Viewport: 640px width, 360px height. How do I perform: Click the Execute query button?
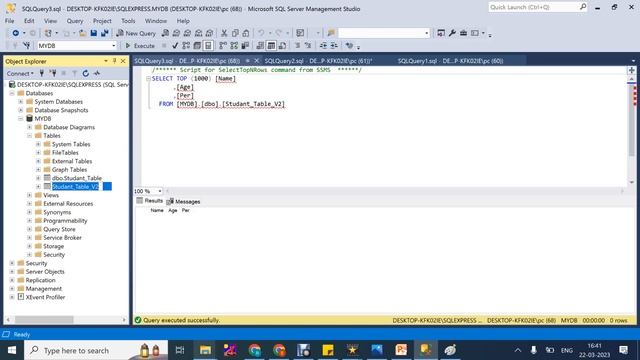point(140,46)
